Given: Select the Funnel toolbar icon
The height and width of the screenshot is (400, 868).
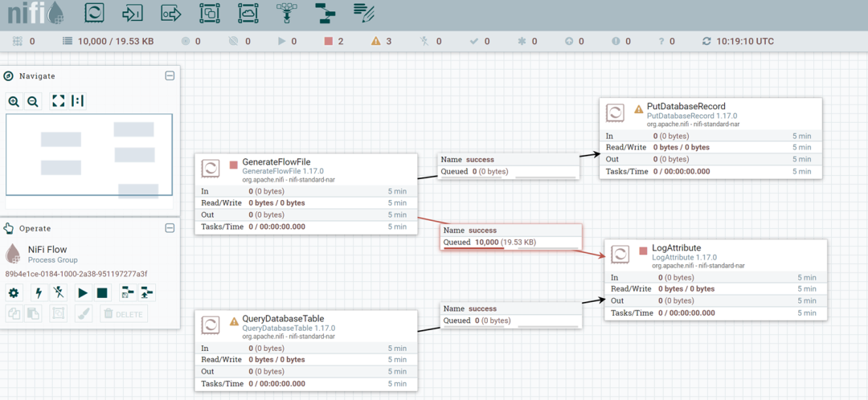Looking at the screenshot, I should [x=287, y=13].
